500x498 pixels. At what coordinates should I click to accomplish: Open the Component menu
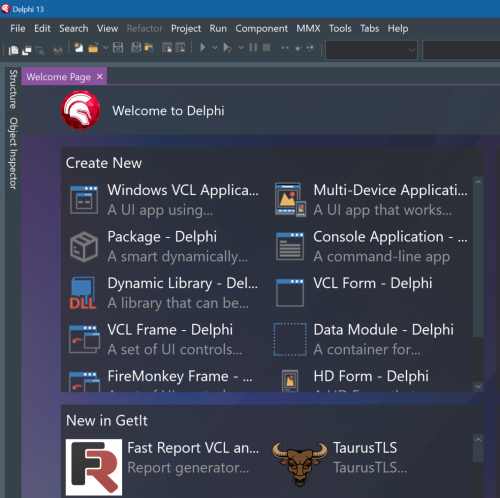(262, 29)
